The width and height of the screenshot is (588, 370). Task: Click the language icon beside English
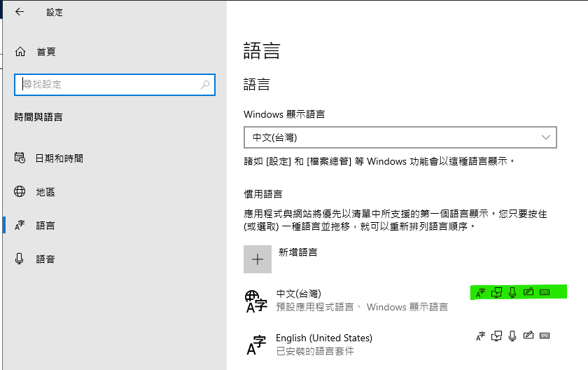tap(256, 345)
